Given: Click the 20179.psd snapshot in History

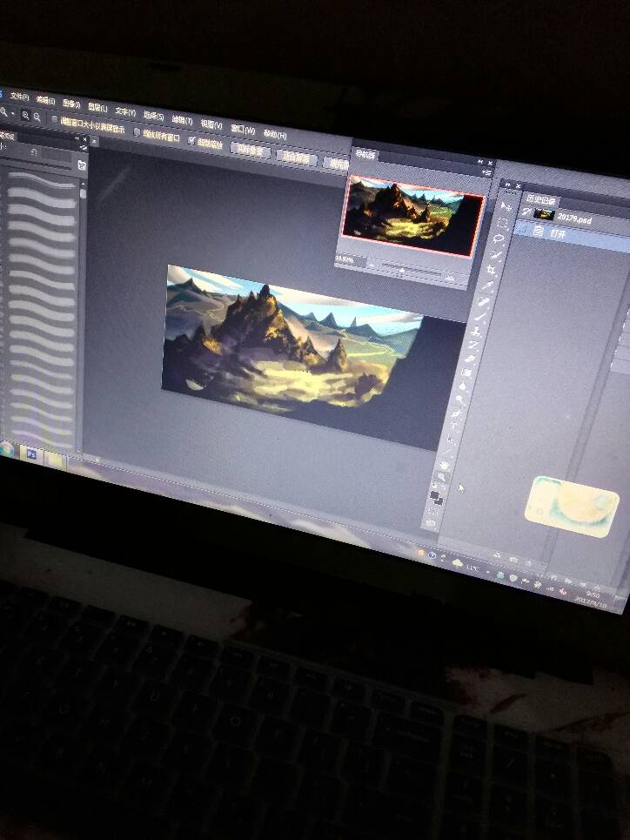Looking at the screenshot, I should (x=575, y=217).
